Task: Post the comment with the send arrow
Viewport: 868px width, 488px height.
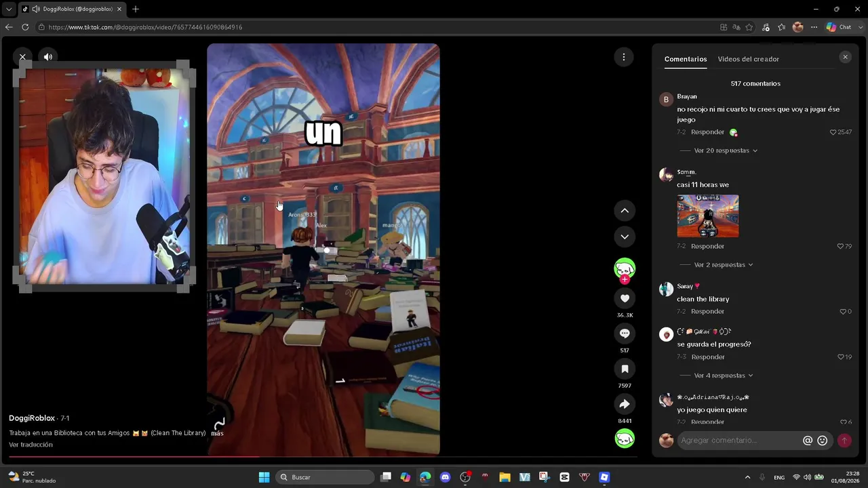Action: coord(844,441)
